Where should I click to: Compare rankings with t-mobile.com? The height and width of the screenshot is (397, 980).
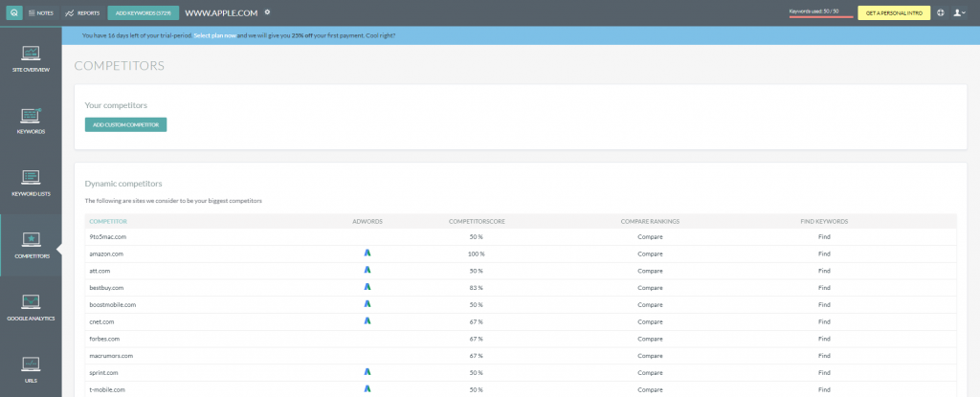650,389
